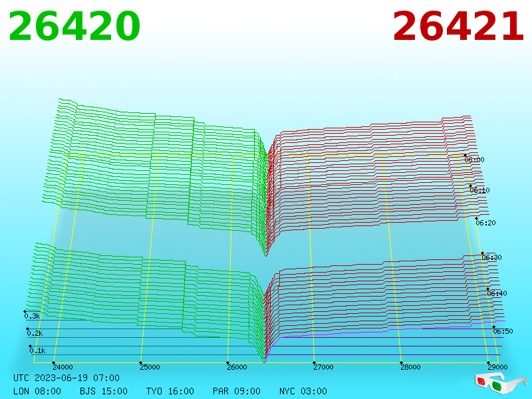Click the 06:40 time axis marker
Image resolution: width=532 pixels, height=399 pixels.
[497, 293]
